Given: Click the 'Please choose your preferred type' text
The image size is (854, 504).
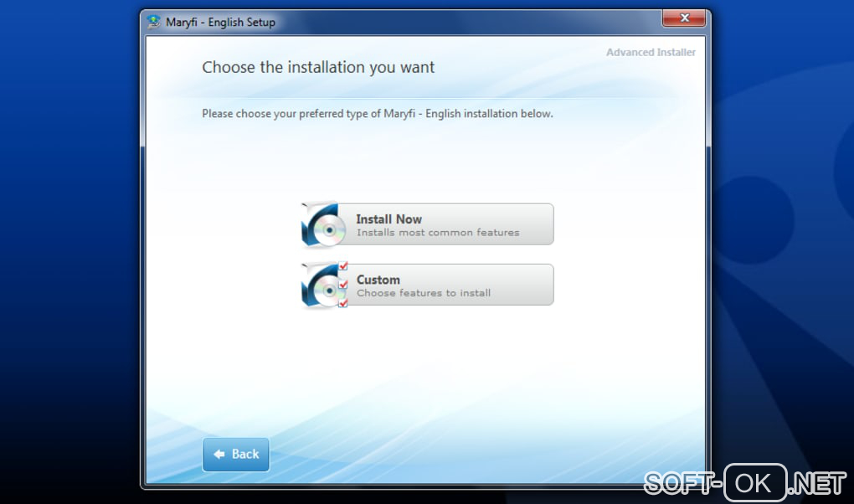Looking at the screenshot, I should [378, 113].
